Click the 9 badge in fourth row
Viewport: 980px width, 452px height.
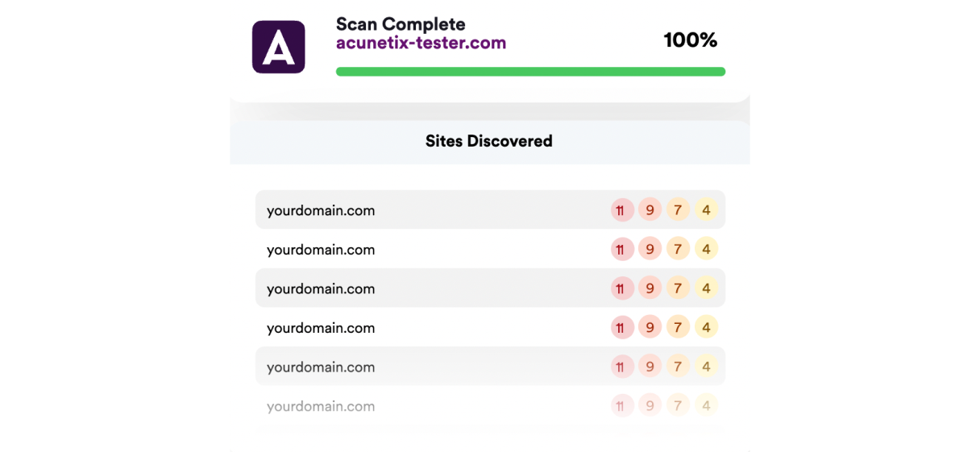click(x=650, y=328)
